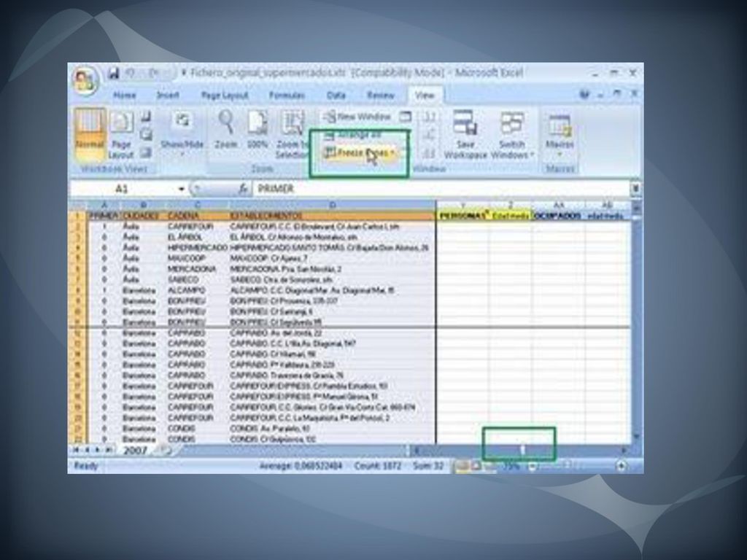
Task: Click the Insert Worksheet icon beside 2007 tab
Action: (166, 450)
